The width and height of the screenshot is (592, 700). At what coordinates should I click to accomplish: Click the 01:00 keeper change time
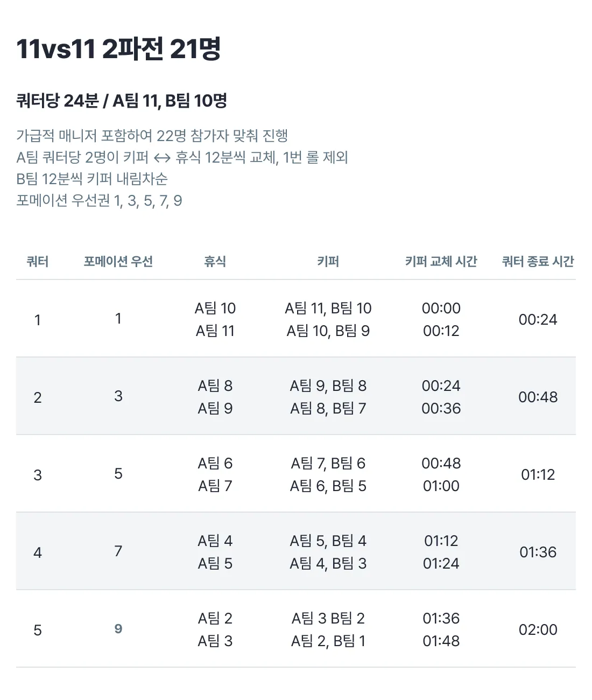point(441,486)
